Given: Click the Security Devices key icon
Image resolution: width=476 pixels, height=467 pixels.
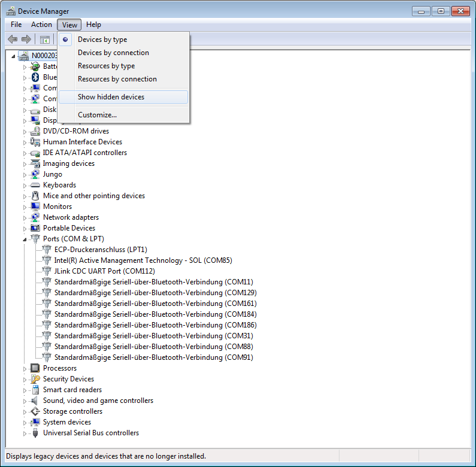Looking at the screenshot, I should coord(35,379).
